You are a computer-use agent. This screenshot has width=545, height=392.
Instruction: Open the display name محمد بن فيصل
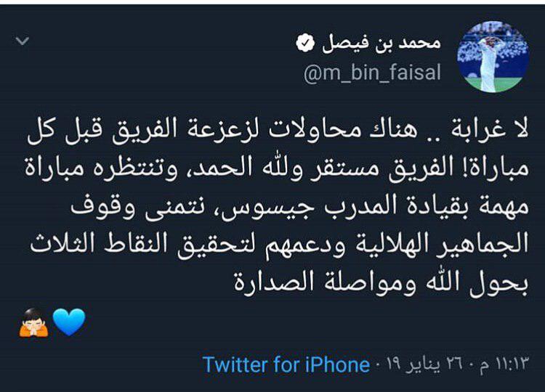[381, 44]
